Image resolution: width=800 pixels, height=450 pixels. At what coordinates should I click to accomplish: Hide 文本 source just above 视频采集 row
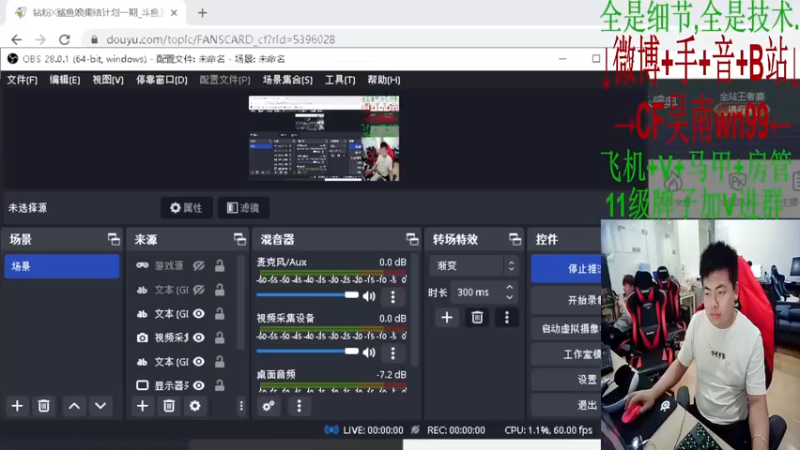199,314
